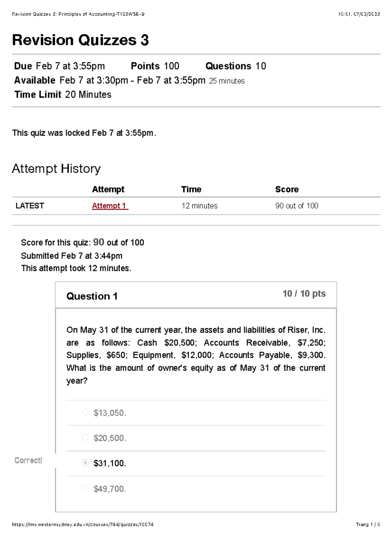
Task: Open the Attempt 1 link
Action: click(x=110, y=206)
